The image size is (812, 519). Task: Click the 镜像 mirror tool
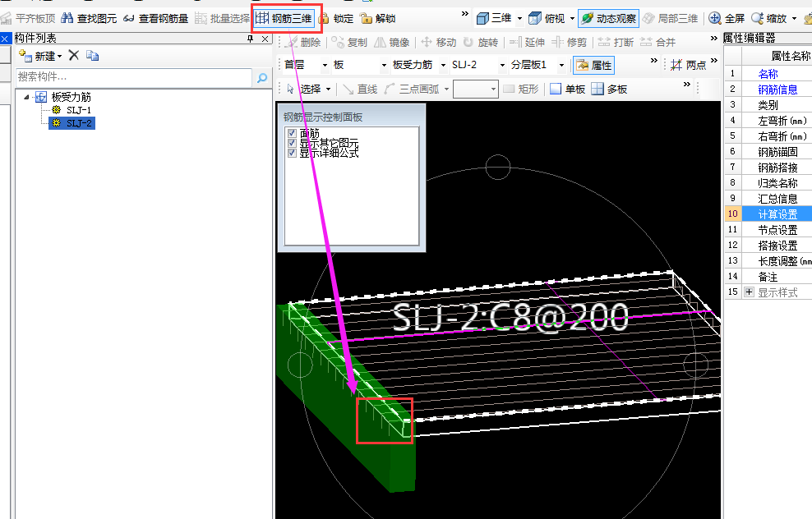392,43
